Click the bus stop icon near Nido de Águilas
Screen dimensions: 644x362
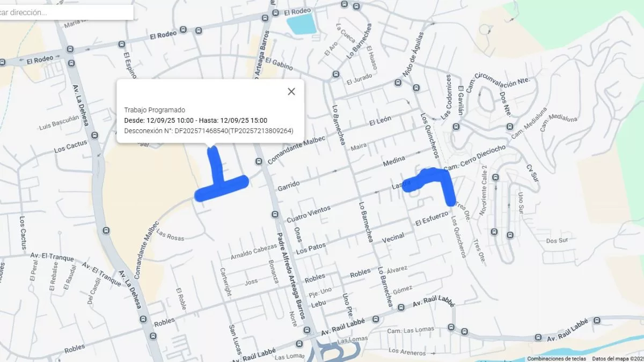[x=398, y=83]
